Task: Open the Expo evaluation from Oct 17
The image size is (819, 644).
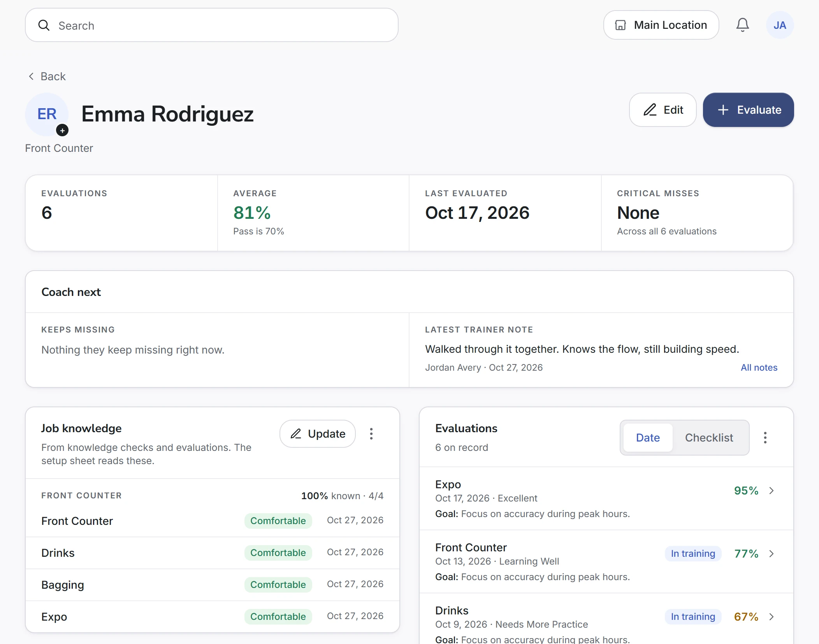Action: click(x=606, y=499)
